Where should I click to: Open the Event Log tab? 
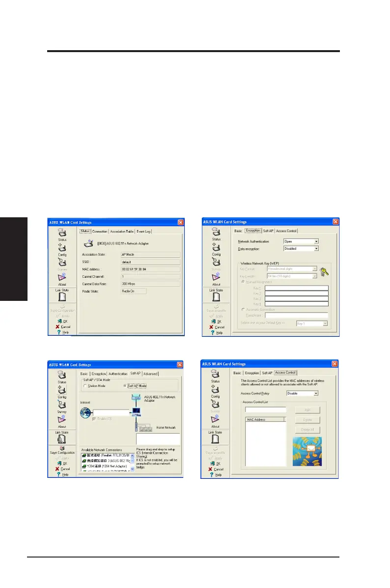[143, 232]
